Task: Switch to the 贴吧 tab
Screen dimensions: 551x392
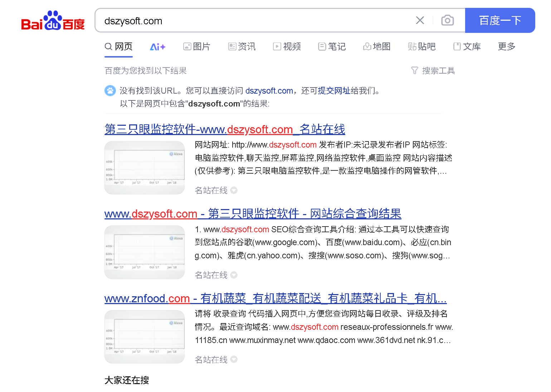Action: [x=422, y=46]
